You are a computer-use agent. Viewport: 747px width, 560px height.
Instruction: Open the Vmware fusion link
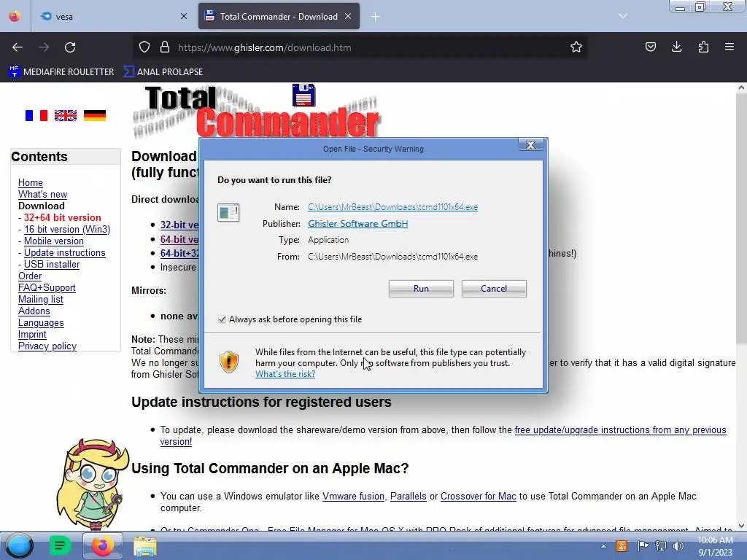coord(353,496)
